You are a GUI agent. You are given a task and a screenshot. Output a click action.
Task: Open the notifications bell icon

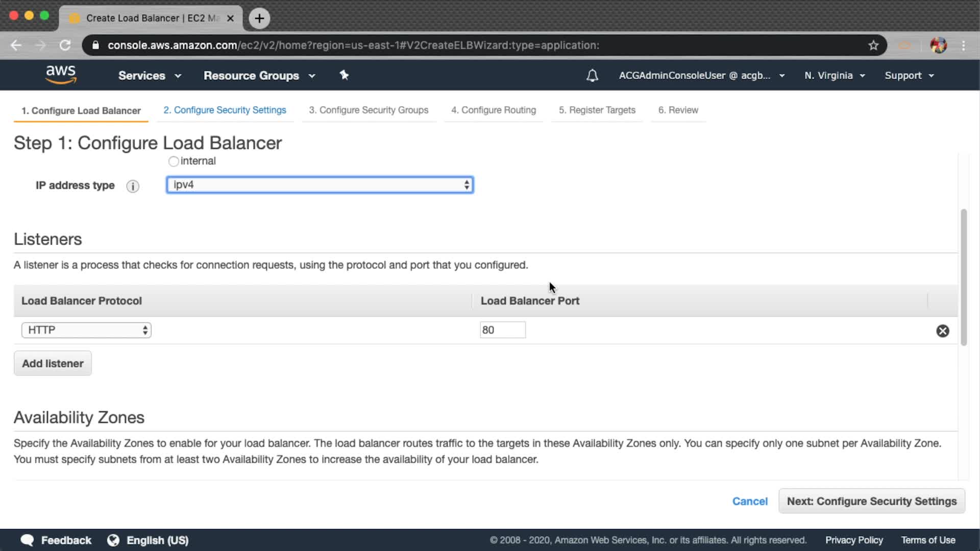pos(592,76)
